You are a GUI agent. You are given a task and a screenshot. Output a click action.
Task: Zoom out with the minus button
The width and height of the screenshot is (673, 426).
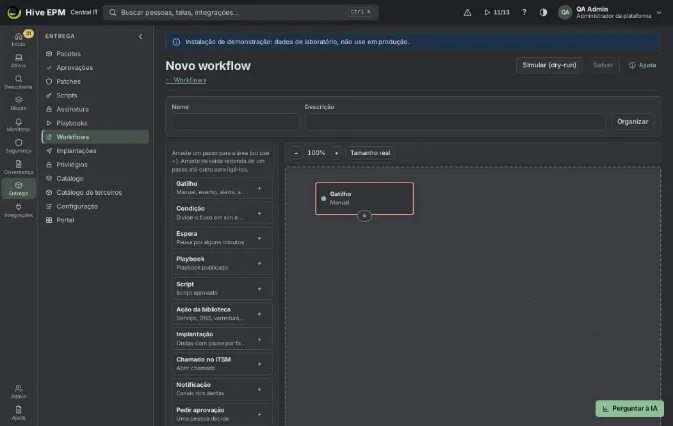coord(296,153)
